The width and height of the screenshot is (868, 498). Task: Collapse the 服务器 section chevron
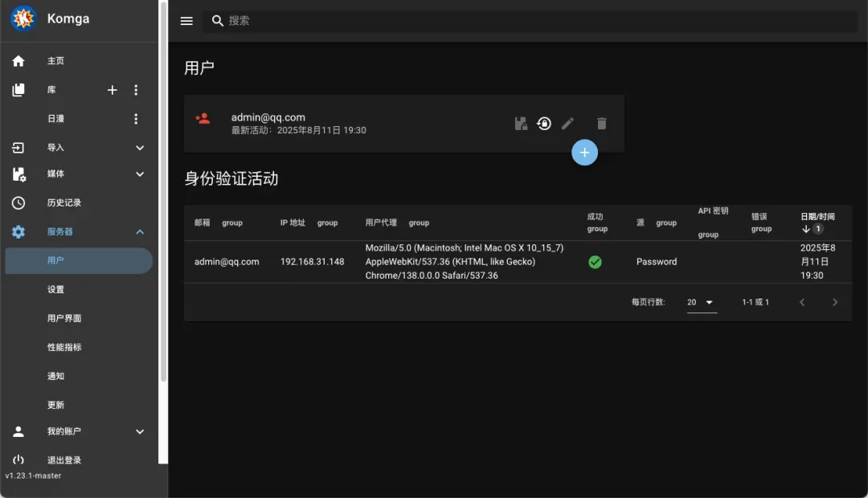pyautogui.click(x=140, y=232)
